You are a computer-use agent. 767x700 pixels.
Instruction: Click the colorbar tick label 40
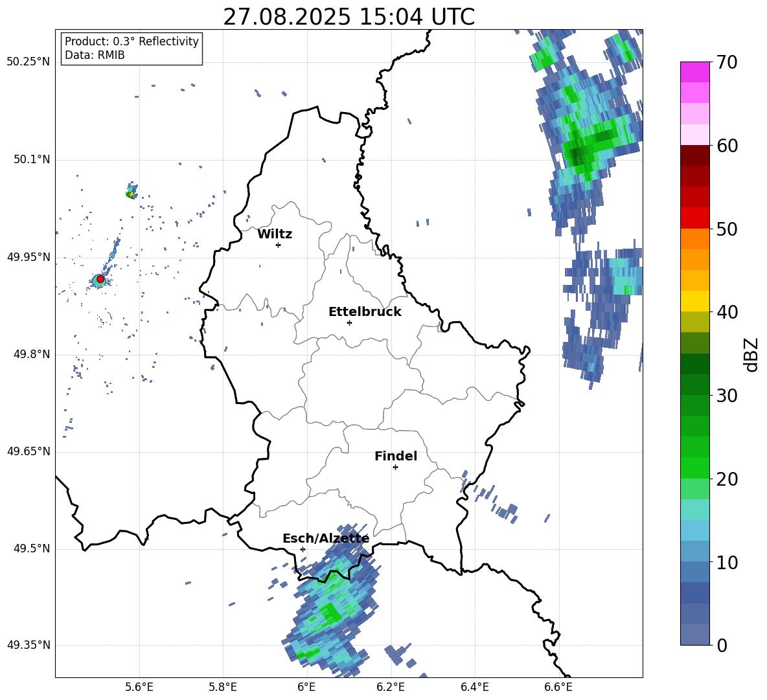(727, 312)
